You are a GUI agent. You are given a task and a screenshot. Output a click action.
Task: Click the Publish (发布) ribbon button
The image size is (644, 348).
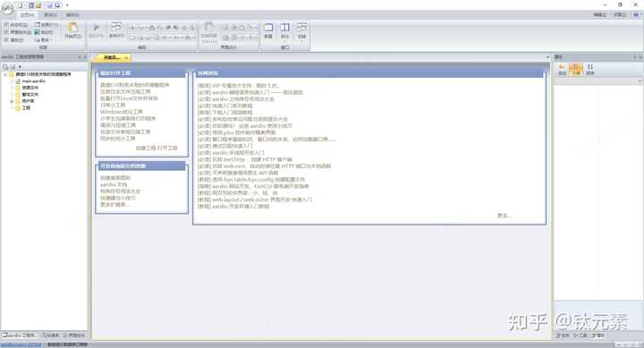pyautogui.click(x=116, y=30)
